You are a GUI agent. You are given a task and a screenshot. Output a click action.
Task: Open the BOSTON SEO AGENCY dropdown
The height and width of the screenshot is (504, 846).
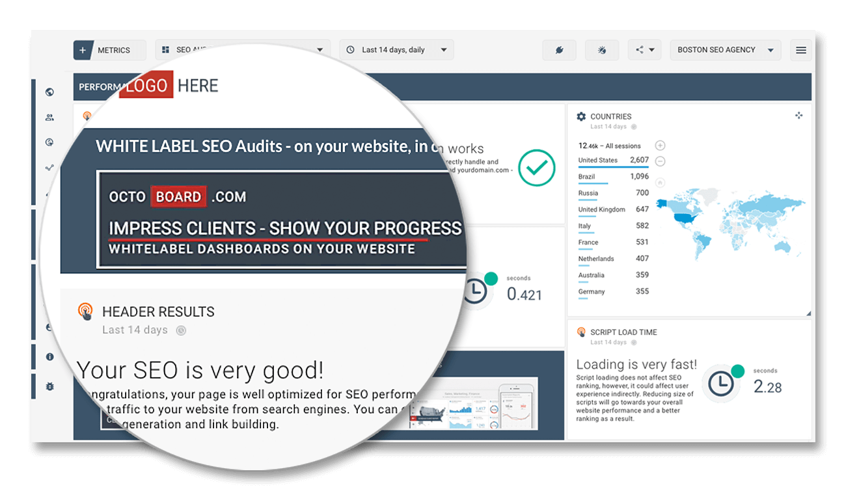(x=724, y=50)
